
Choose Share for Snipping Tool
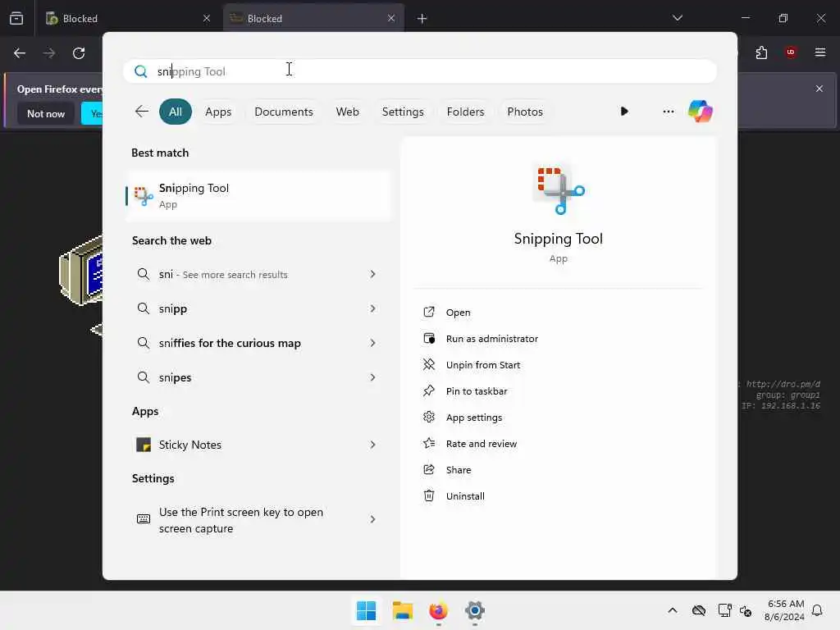click(x=459, y=470)
